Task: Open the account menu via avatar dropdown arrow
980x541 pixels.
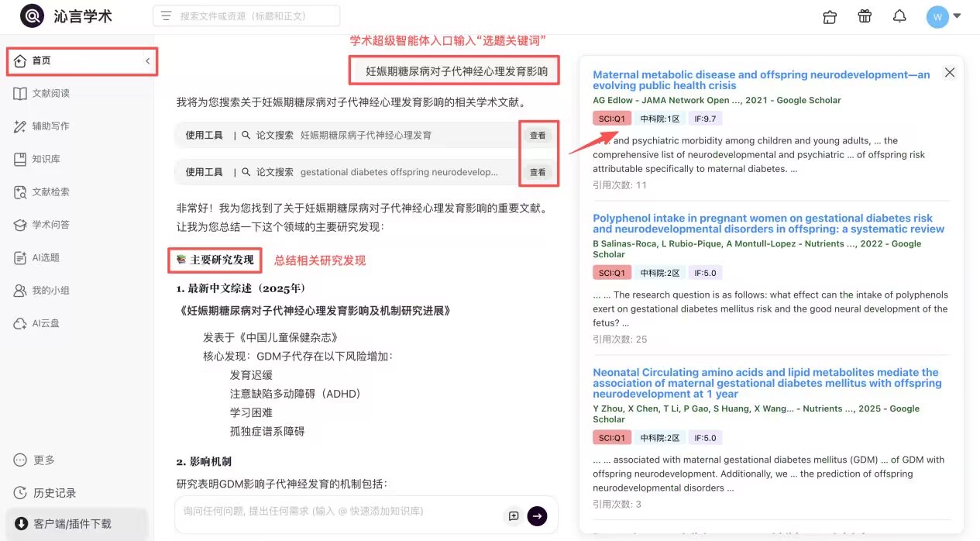Action: pyautogui.click(x=957, y=16)
